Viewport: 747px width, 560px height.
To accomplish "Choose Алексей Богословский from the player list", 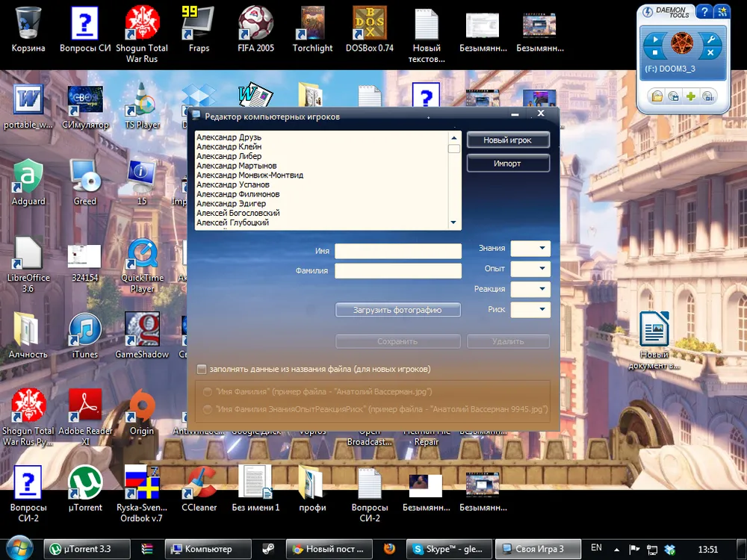I will click(x=238, y=214).
